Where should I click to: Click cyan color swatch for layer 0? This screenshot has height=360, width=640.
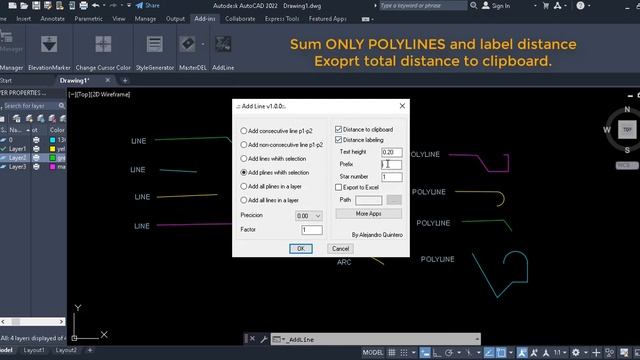52,140
